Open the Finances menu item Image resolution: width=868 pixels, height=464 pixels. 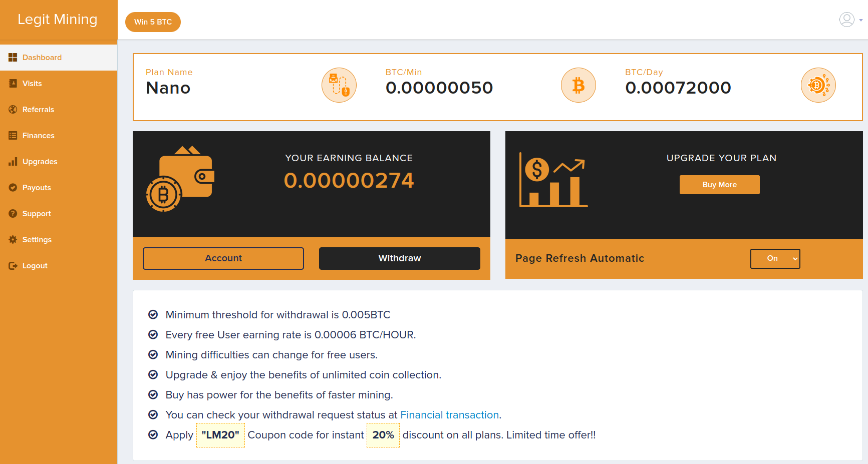coord(59,136)
